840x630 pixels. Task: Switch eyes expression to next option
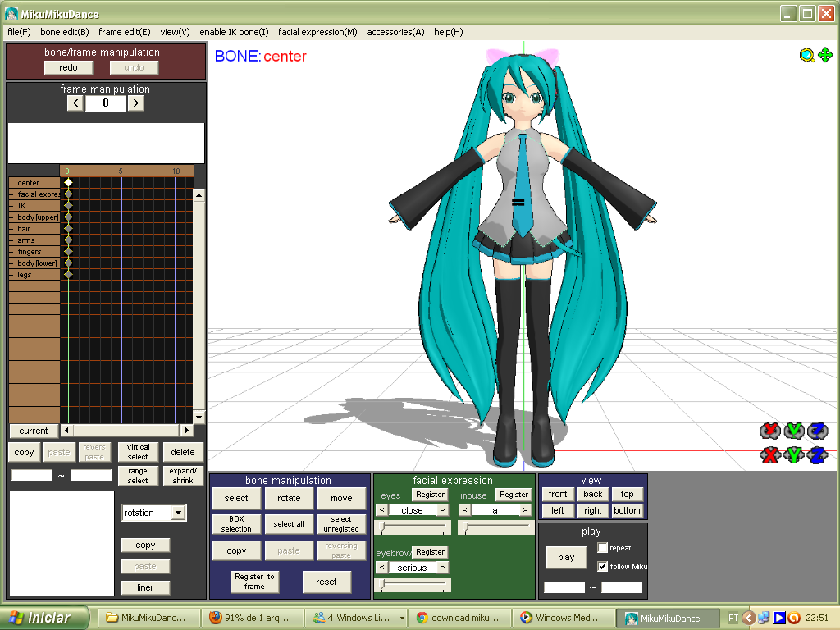[442, 510]
